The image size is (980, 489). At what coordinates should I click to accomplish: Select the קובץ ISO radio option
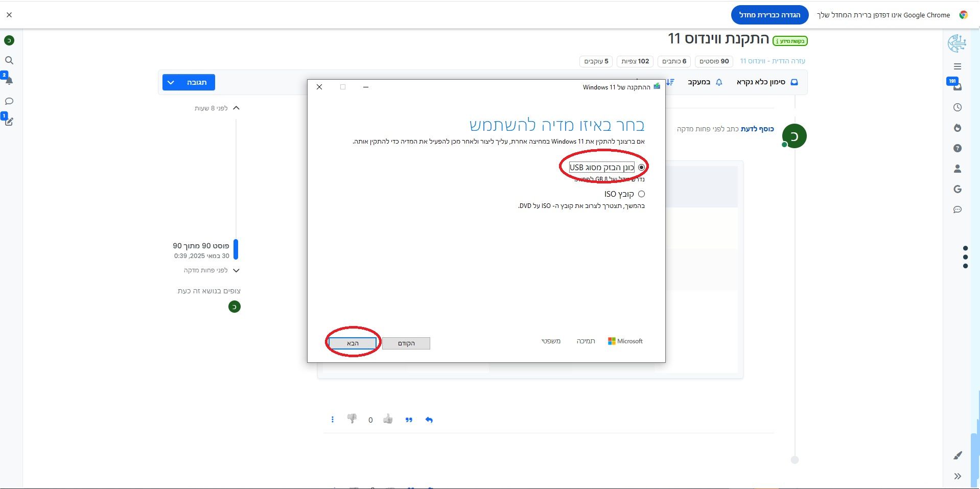pos(641,194)
